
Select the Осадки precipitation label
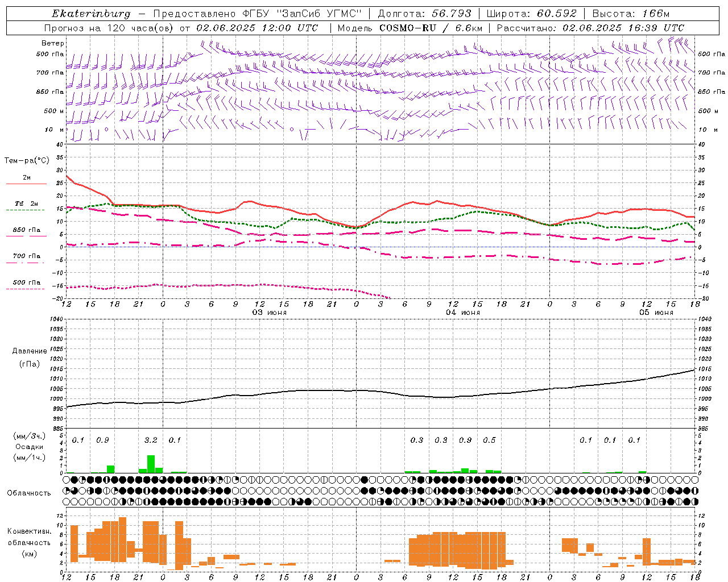tap(29, 447)
